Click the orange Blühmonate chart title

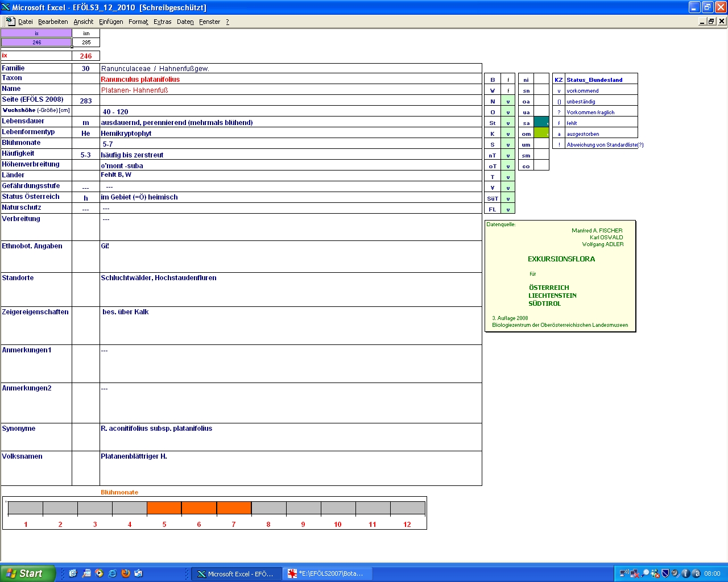pos(119,492)
